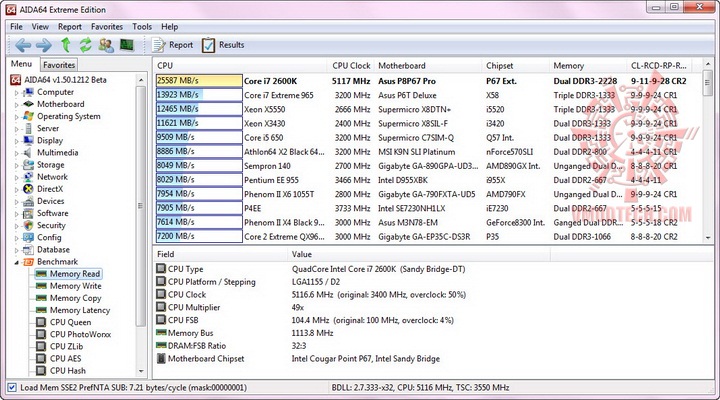720x400 pixels.
Task: Click the green Up arrow icon
Action: tap(66, 45)
